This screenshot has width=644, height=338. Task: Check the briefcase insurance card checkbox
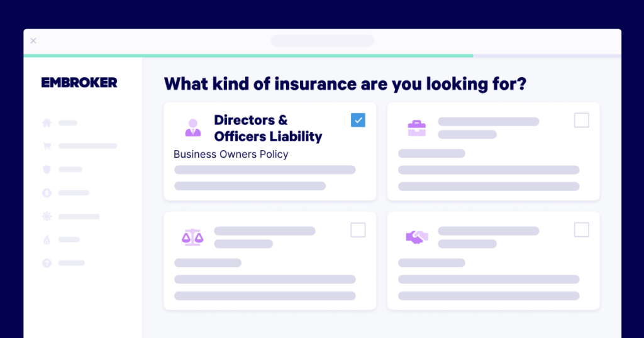click(582, 120)
